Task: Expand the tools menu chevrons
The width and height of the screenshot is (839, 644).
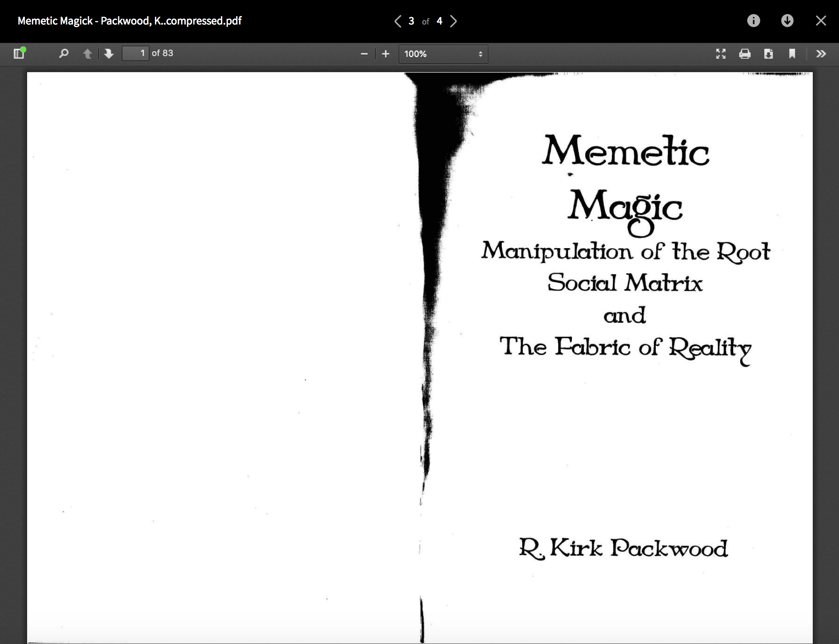Action: [821, 54]
